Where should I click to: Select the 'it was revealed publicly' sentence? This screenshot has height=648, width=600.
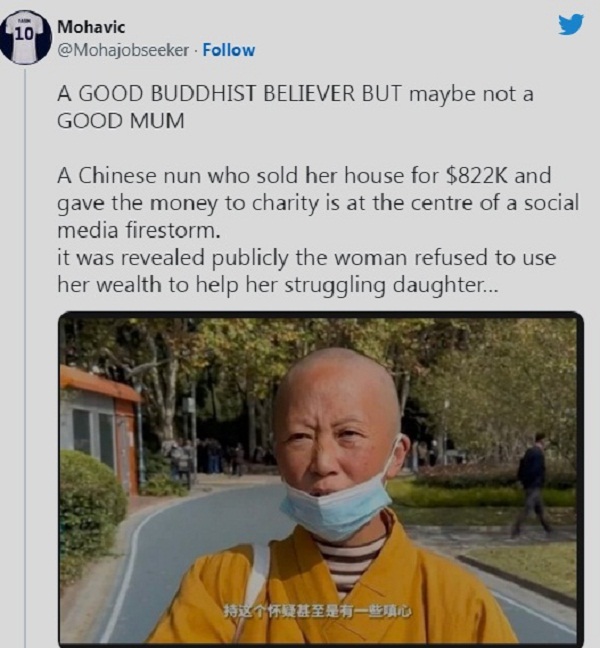307,271
